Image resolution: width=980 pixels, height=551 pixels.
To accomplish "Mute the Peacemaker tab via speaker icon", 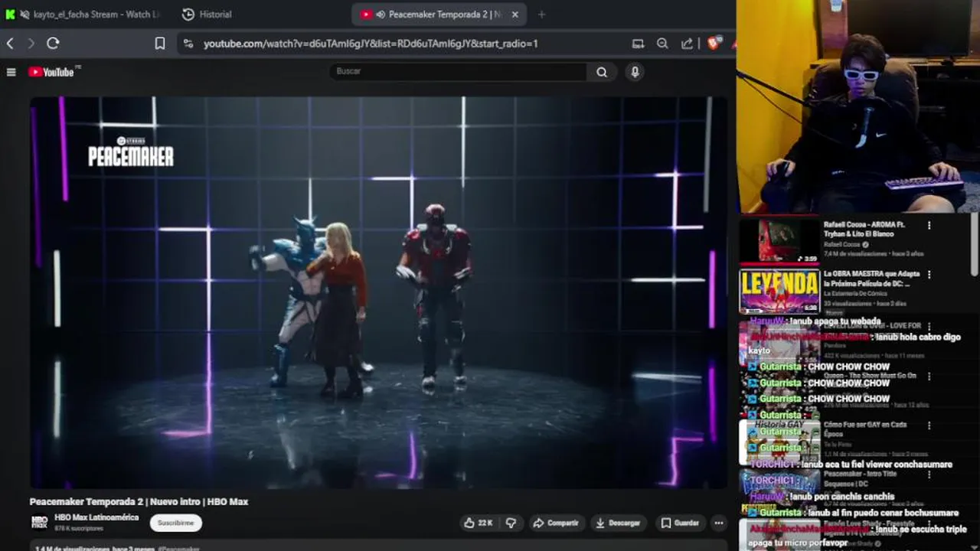I will [381, 15].
